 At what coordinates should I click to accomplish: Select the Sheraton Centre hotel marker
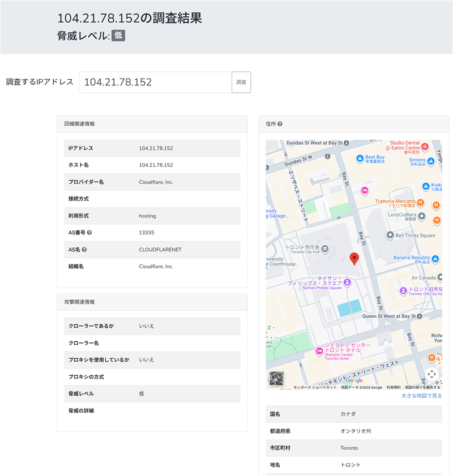pyautogui.click(x=319, y=351)
